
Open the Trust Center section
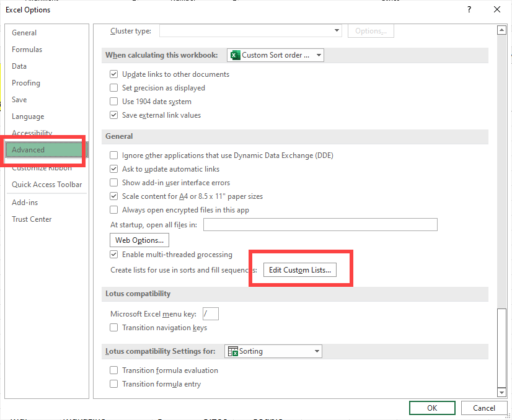point(32,219)
